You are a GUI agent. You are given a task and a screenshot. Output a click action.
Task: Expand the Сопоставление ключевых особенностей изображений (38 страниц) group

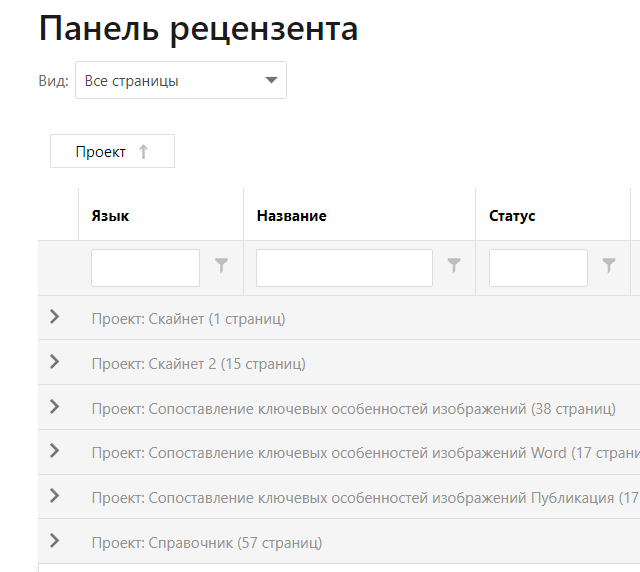click(54, 407)
